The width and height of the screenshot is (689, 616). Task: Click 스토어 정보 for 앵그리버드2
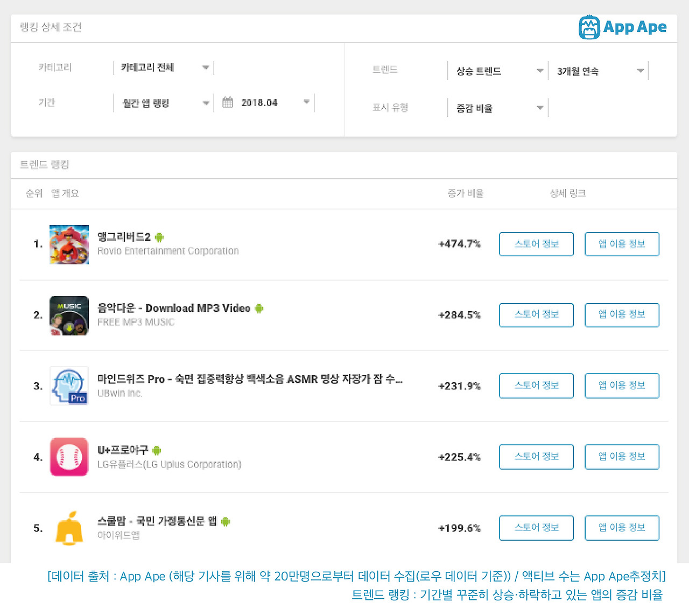pyautogui.click(x=537, y=244)
